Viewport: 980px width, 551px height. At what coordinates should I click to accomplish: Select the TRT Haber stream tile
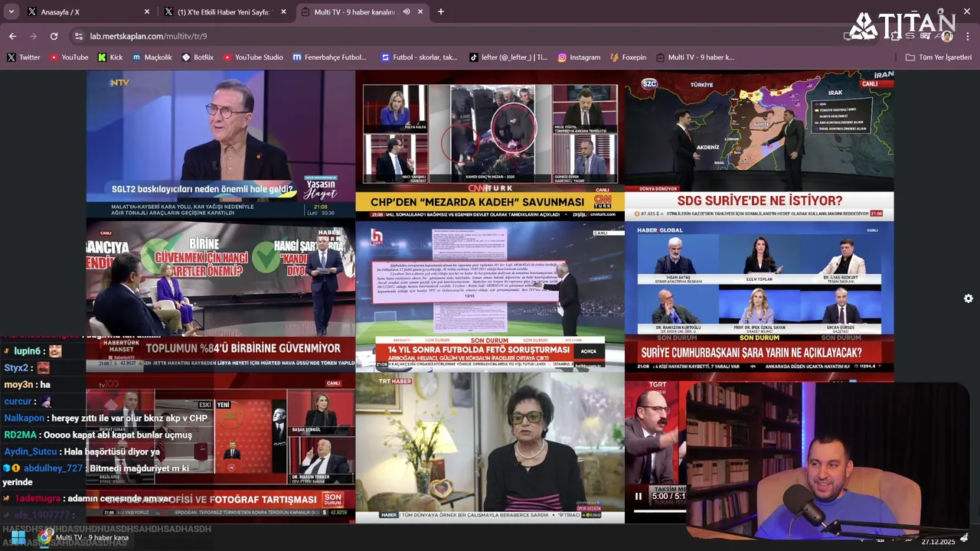tap(490, 447)
